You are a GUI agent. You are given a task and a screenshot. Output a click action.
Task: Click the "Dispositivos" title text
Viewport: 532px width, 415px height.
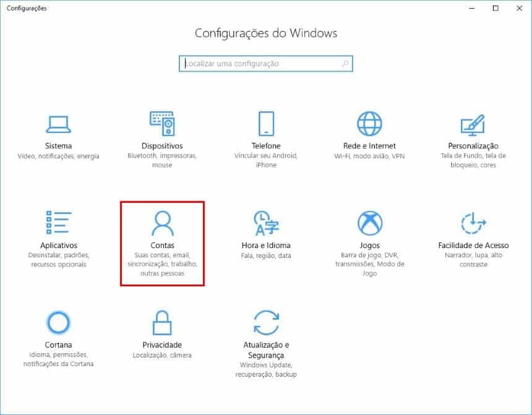[162, 146]
